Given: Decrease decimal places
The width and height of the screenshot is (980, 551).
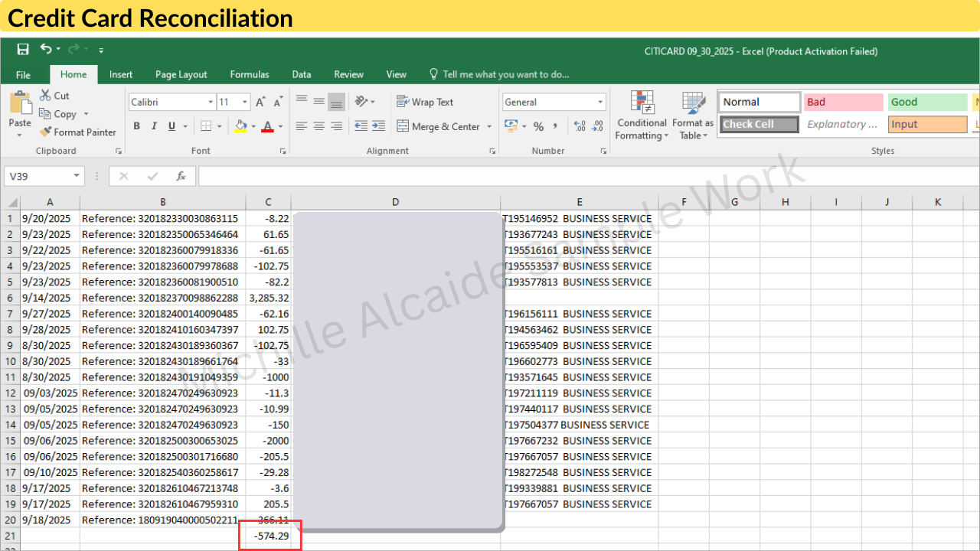Looking at the screenshot, I should [597, 126].
